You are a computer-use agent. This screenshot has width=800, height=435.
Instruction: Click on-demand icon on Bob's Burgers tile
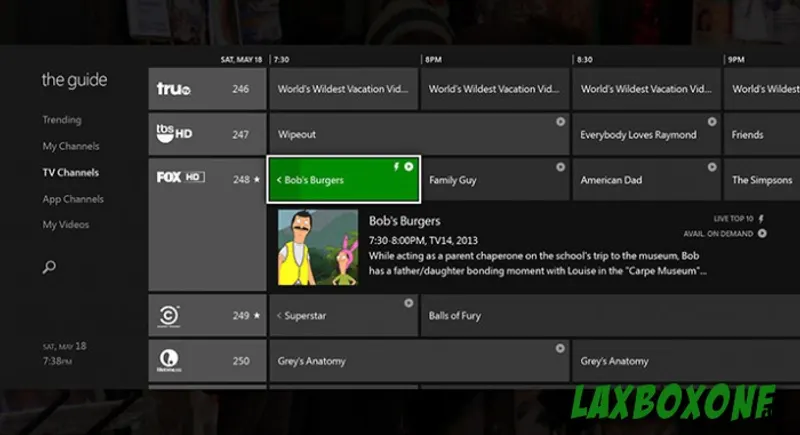tap(409, 167)
